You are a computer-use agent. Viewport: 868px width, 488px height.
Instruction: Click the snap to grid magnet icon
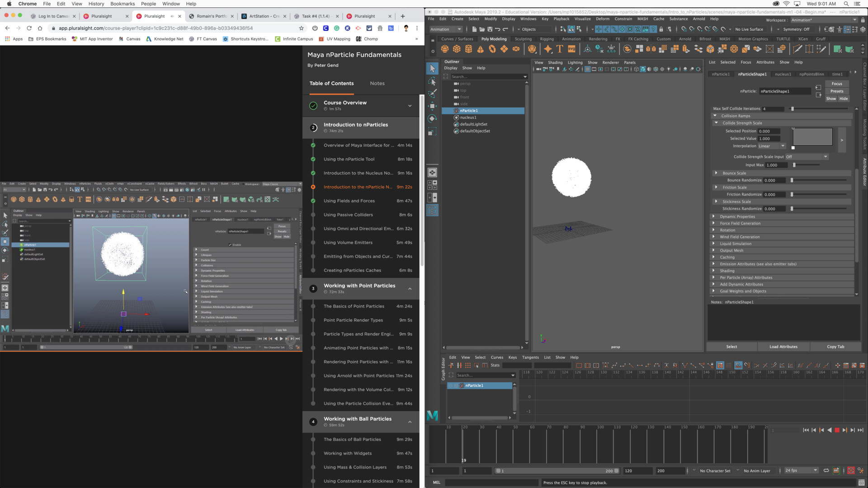[x=685, y=29]
